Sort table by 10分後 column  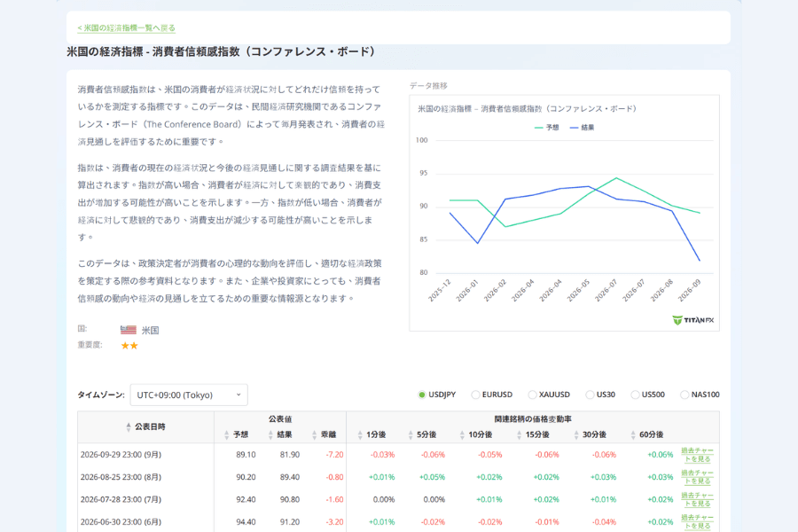pyautogui.click(x=476, y=434)
